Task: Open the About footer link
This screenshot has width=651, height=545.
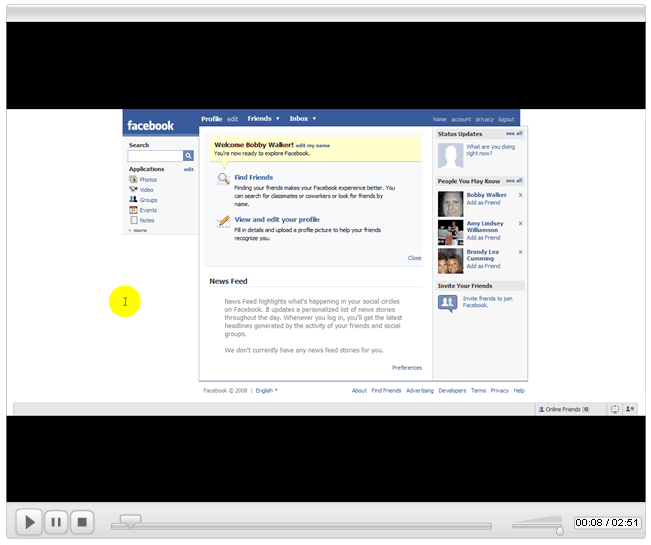Action: (x=359, y=391)
